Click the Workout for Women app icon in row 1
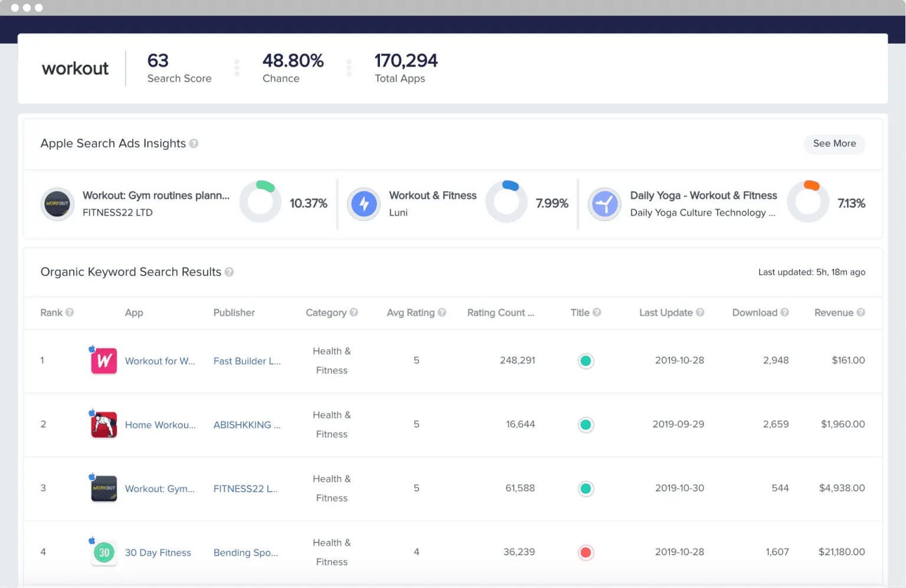This screenshot has width=906, height=588. click(x=104, y=361)
